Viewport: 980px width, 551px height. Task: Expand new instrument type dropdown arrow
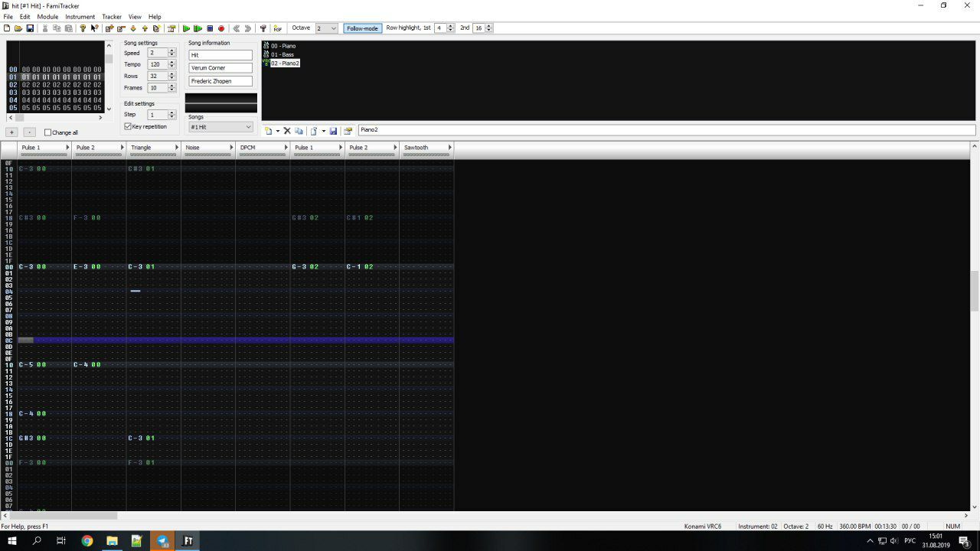point(278,131)
